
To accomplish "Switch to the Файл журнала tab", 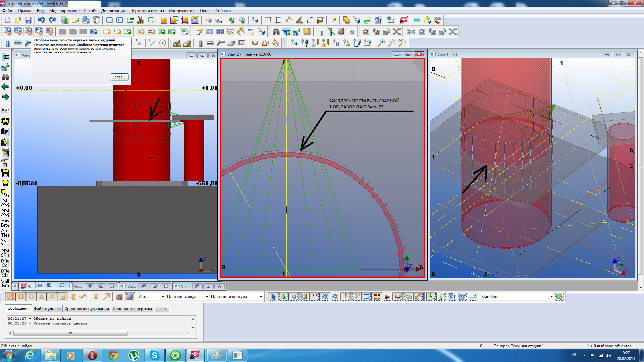I will coord(47,309).
